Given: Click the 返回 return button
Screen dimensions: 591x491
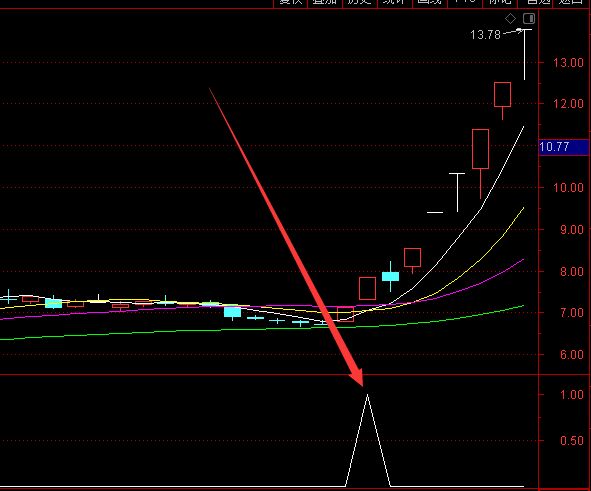Looking at the screenshot, I should pos(571,2).
